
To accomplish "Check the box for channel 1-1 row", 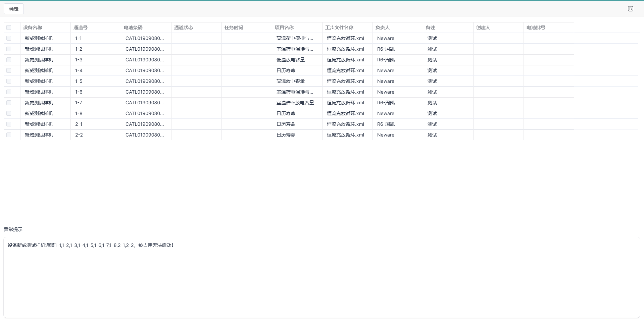I will pyautogui.click(x=9, y=38).
